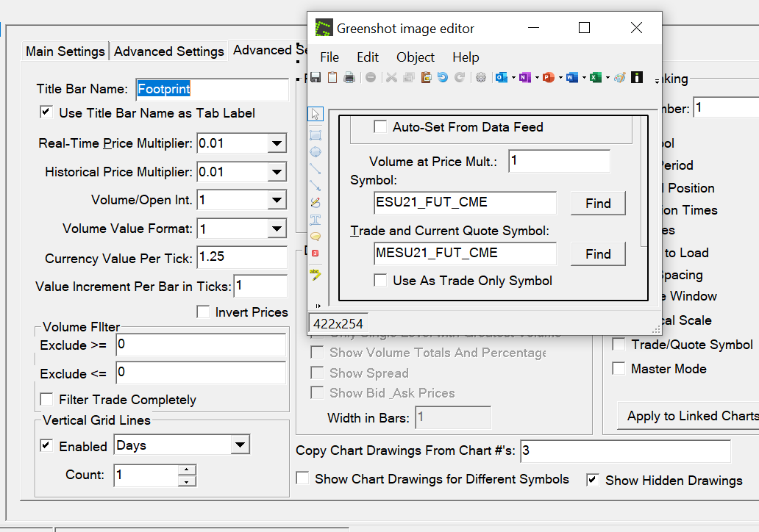
Task: Toggle Show Hidden Drawings checkbox
Action: [593, 481]
